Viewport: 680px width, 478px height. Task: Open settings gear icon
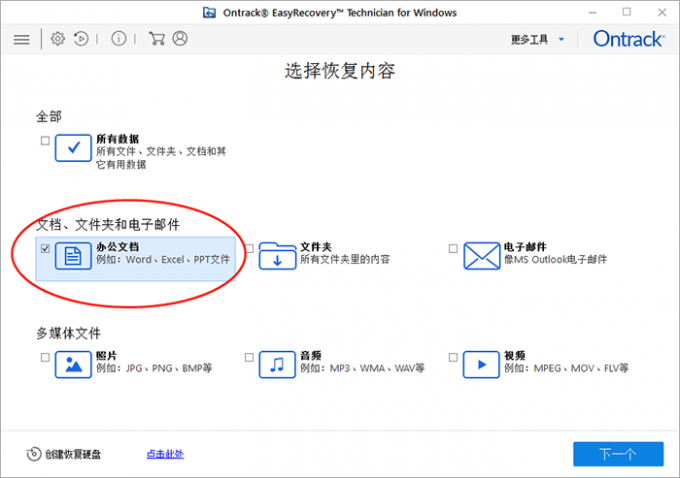click(57, 39)
